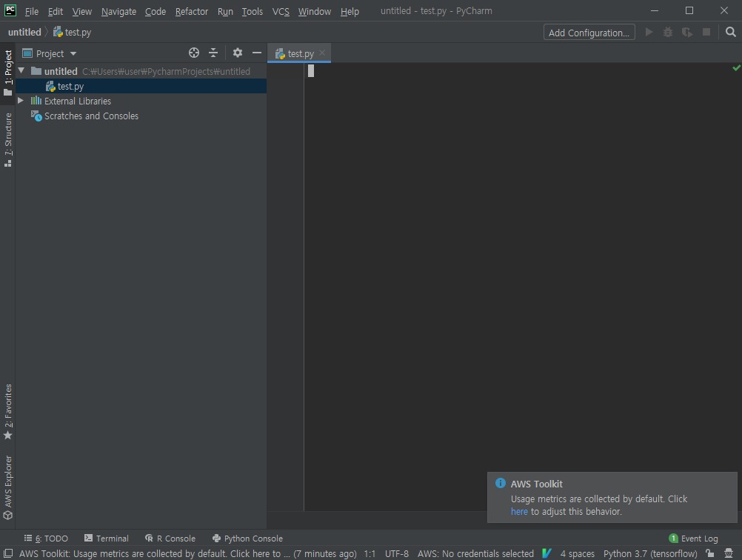Click tool window toggle icon in status bar
742x560 pixels.
pos(8,553)
